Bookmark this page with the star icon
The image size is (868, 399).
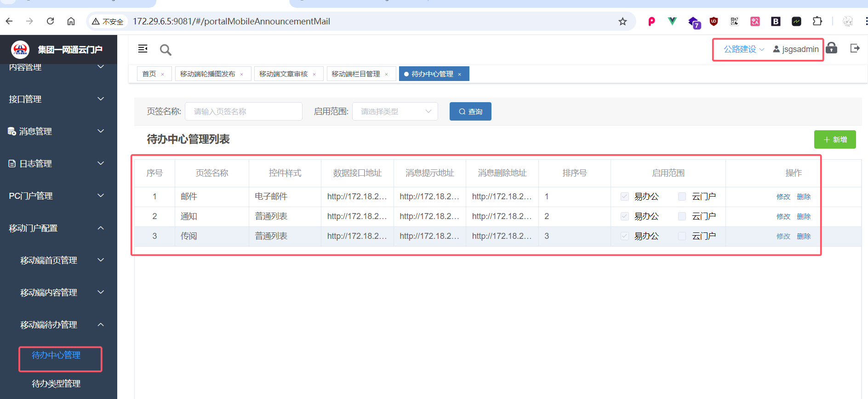coord(622,21)
